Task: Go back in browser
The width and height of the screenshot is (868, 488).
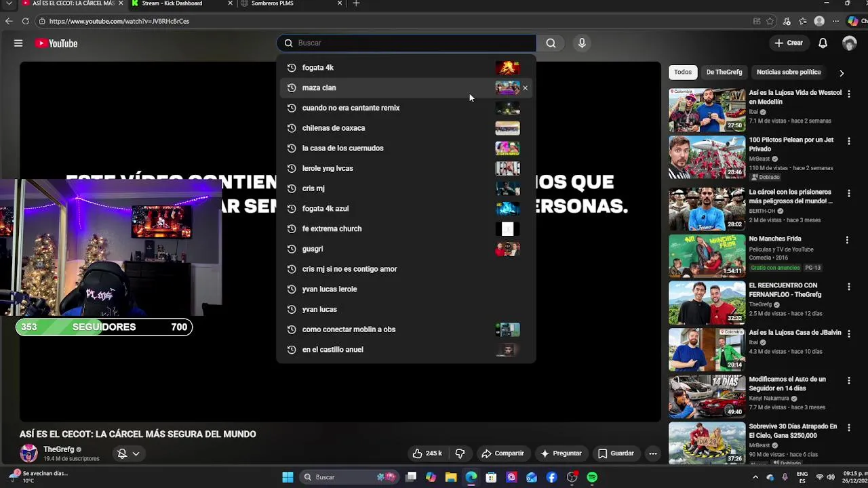Action: pos(9,21)
